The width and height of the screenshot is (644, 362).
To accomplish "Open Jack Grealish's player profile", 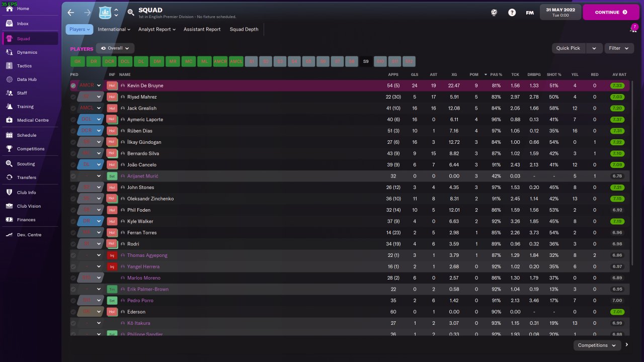I will click(x=142, y=108).
